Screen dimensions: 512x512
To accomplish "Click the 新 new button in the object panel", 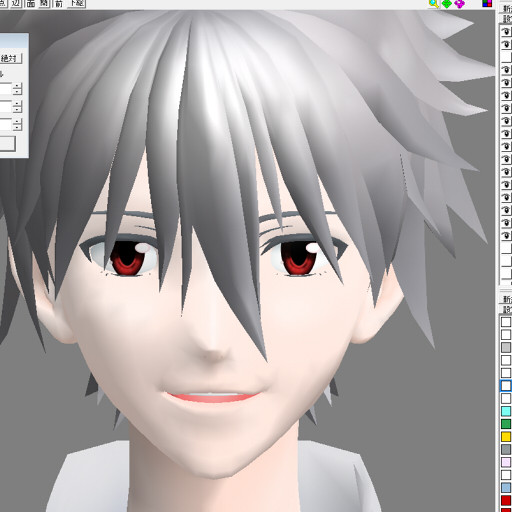I will coord(507,8).
